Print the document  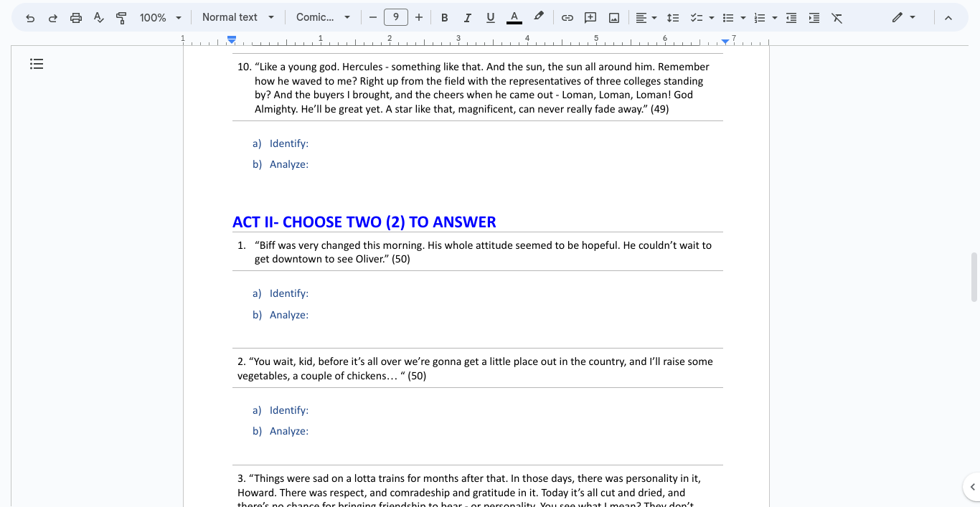coord(76,18)
